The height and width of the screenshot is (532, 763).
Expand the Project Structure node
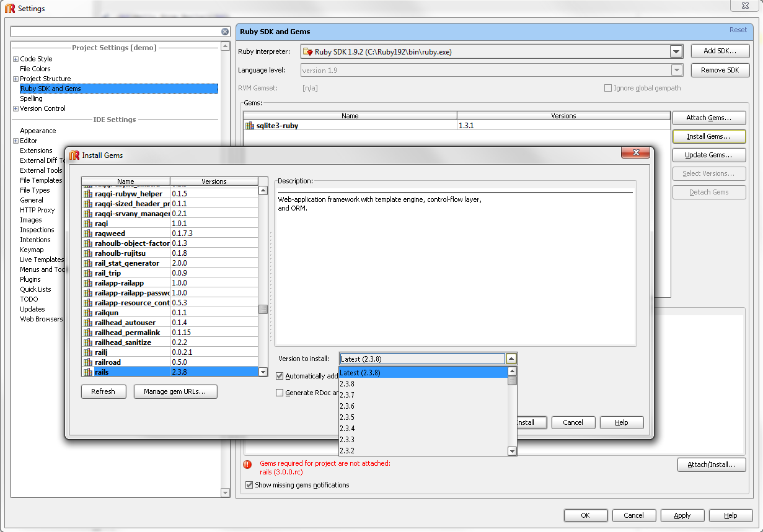(15, 79)
